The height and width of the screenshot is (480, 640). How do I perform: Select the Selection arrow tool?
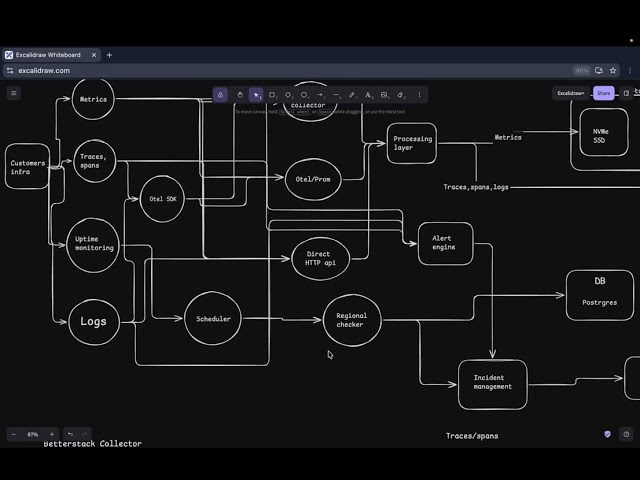[x=256, y=95]
